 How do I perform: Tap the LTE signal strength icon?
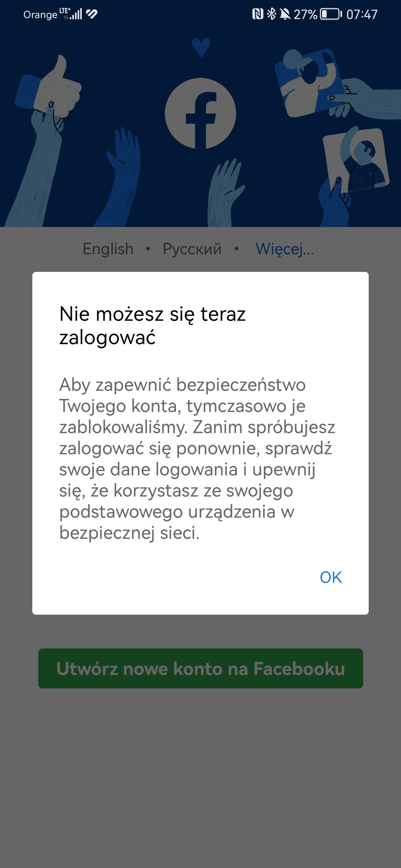click(x=71, y=14)
